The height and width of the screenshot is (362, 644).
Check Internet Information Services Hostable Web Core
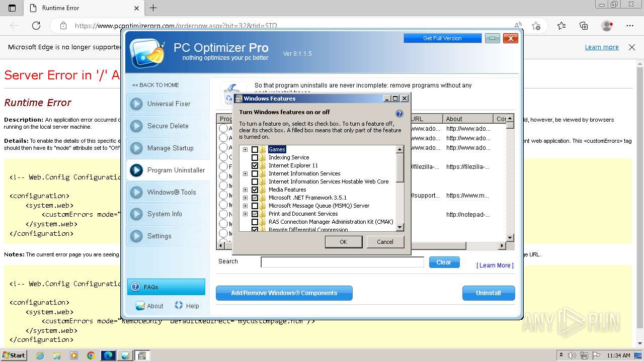tap(255, 182)
